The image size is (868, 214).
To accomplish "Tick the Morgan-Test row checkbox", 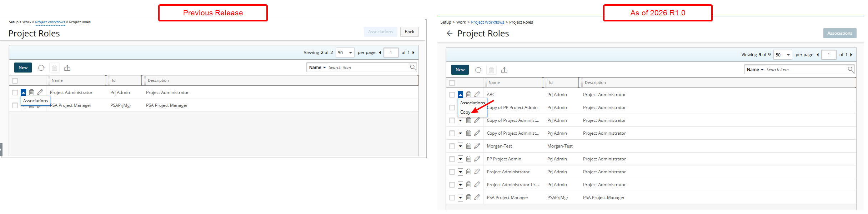I will 452,146.
